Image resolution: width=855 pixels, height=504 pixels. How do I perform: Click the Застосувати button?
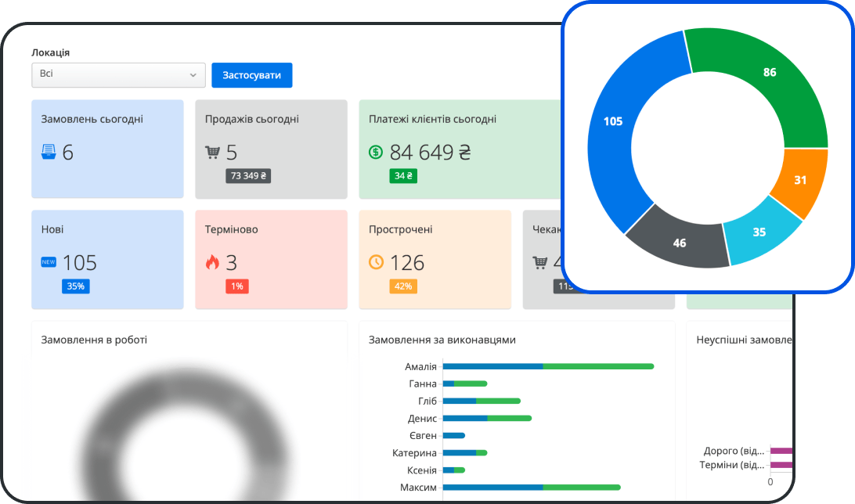[252, 75]
